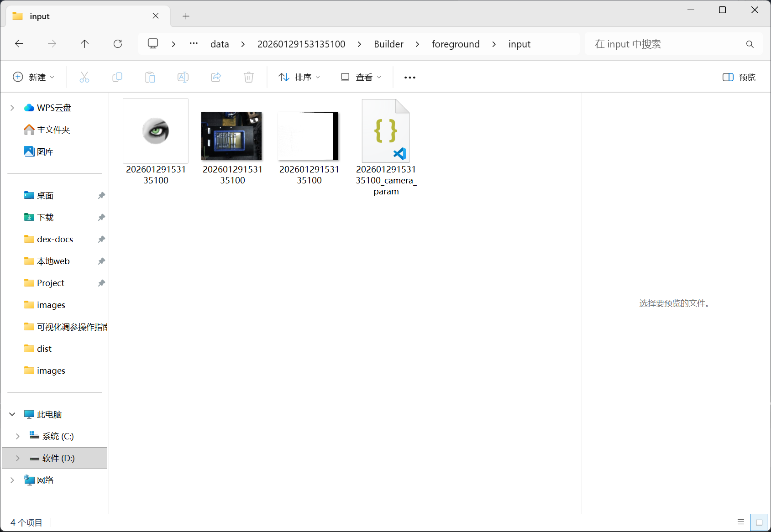This screenshot has height=532, width=771.
Task: Click the Copy icon in toolbar
Action: (117, 77)
